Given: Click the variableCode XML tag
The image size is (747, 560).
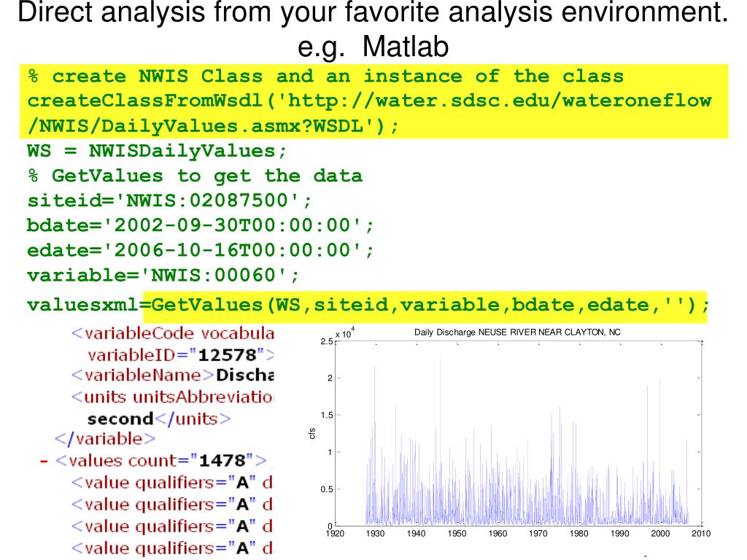Looking at the screenshot, I should tap(172, 333).
